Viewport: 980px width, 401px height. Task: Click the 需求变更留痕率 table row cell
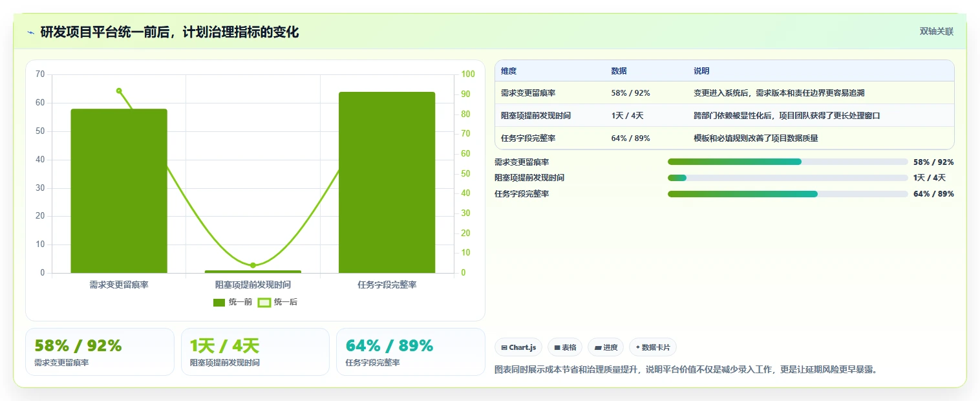tap(527, 93)
